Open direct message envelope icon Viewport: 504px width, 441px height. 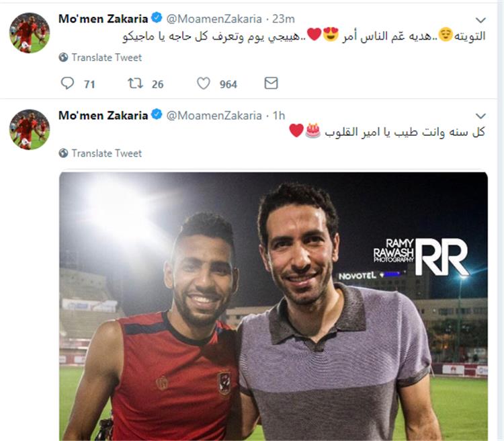(x=271, y=83)
